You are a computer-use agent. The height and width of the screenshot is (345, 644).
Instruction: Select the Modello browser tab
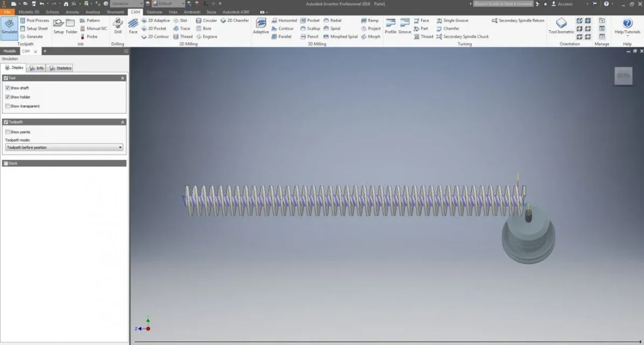pyautogui.click(x=10, y=51)
